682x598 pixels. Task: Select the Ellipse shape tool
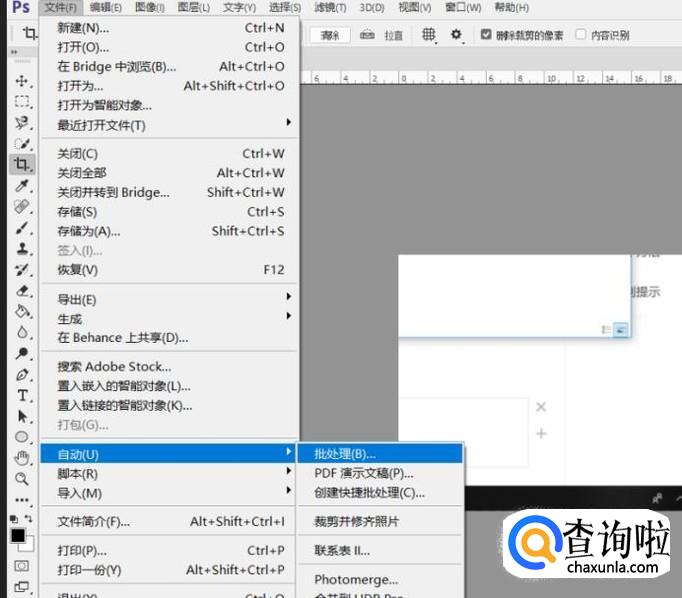pos(22,437)
